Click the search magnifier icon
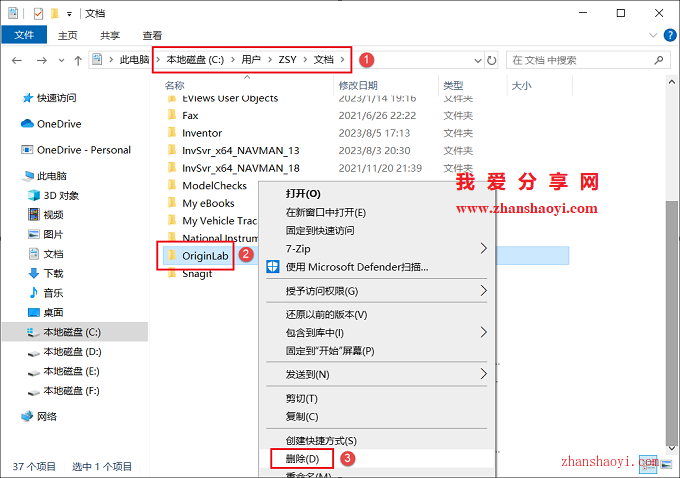The width and height of the screenshot is (680, 478). 659,60
